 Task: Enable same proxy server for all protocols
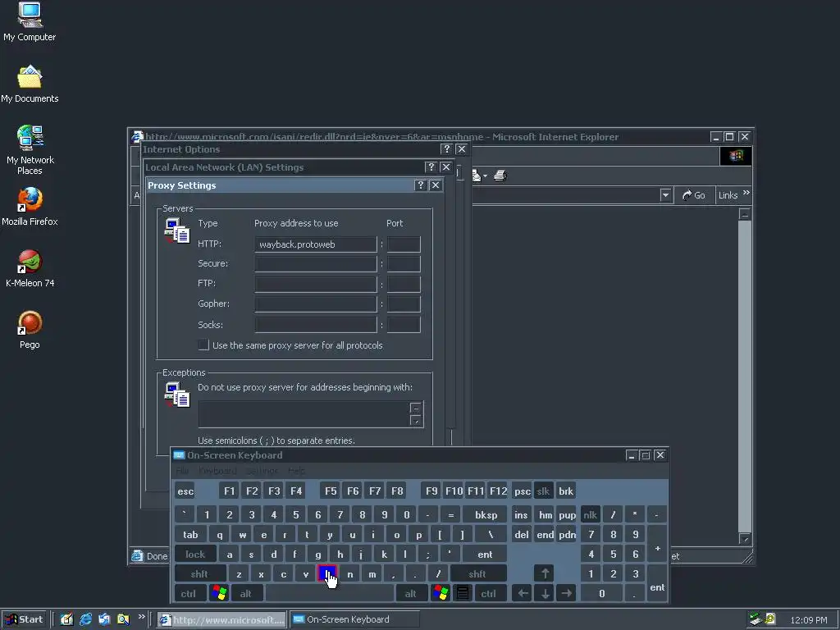203,345
